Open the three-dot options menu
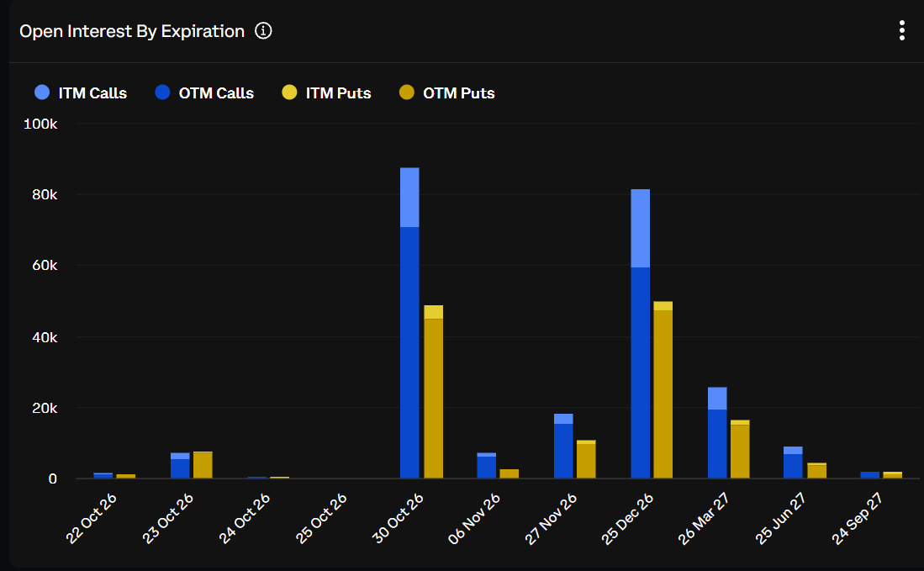The height and width of the screenshot is (571, 924). point(901,30)
